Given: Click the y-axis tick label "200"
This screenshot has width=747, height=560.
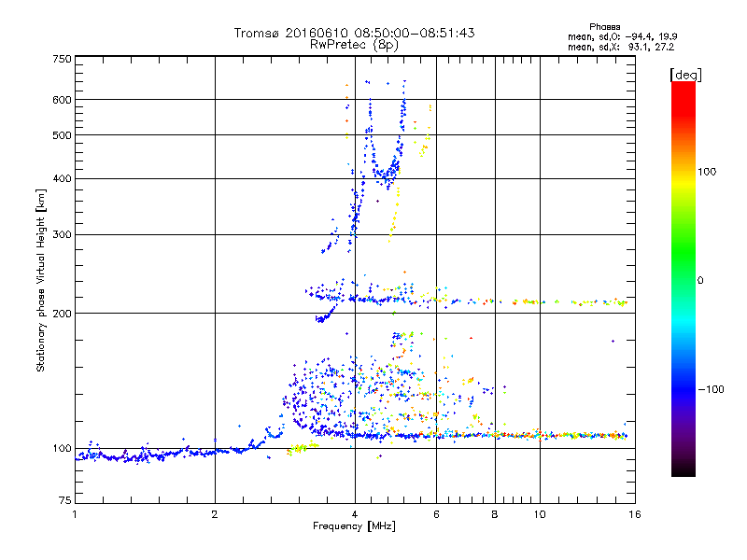Looking at the screenshot, I should click(62, 314).
